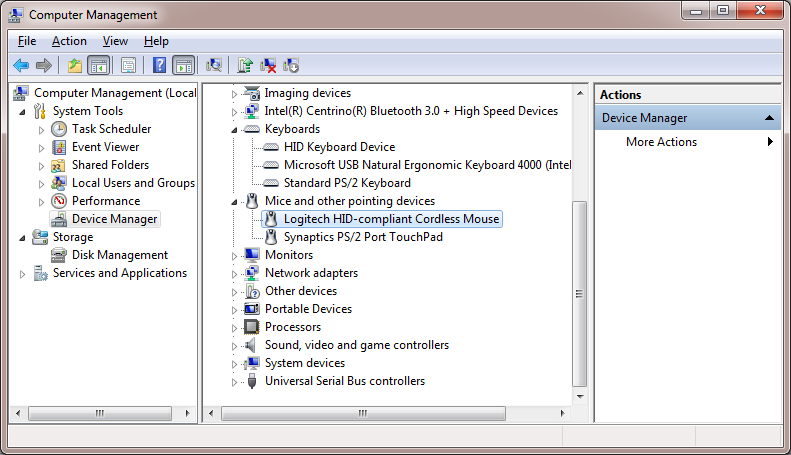Click console tree horizontal scroll left arrow
Screen dimensions: 791x455
tap(18, 414)
